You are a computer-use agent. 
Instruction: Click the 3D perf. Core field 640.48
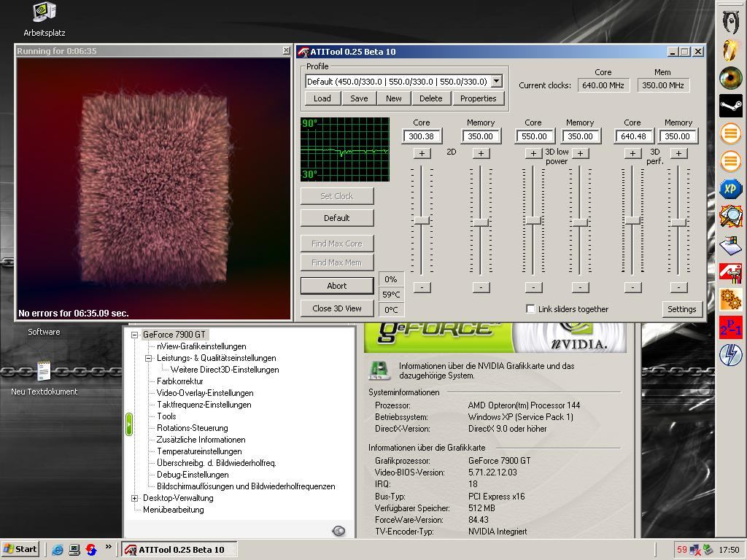click(x=633, y=136)
